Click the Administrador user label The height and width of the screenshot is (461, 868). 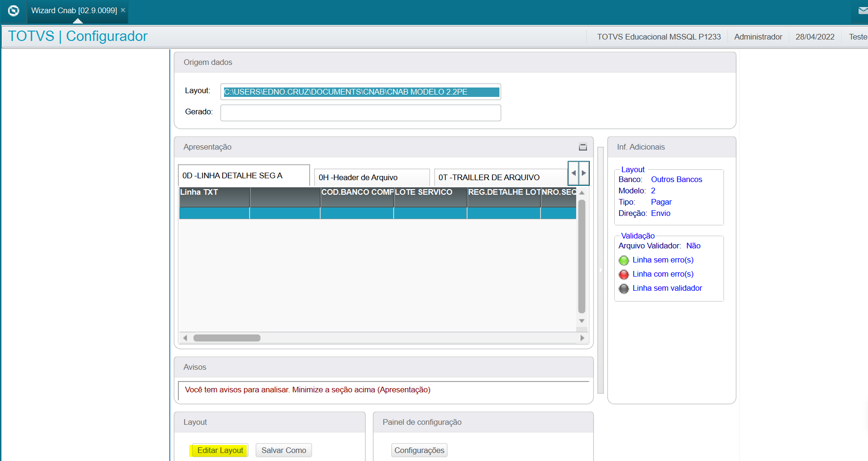(758, 37)
